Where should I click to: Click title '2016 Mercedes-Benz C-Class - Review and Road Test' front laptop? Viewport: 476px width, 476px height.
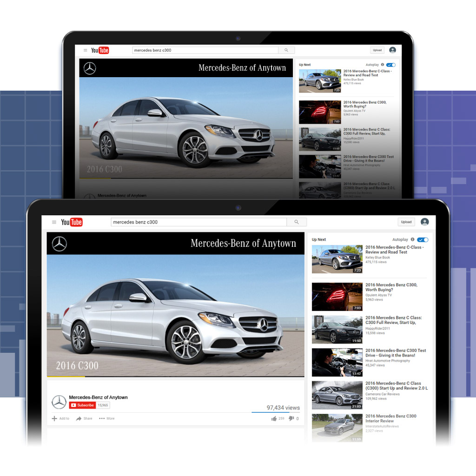394,250
